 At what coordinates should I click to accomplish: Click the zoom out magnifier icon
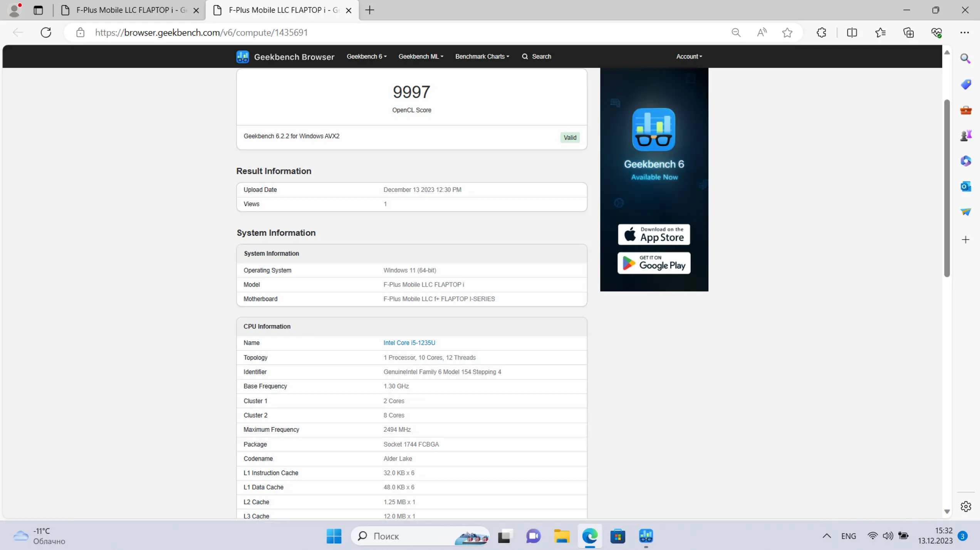pyautogui.click(x=736, y=32)
